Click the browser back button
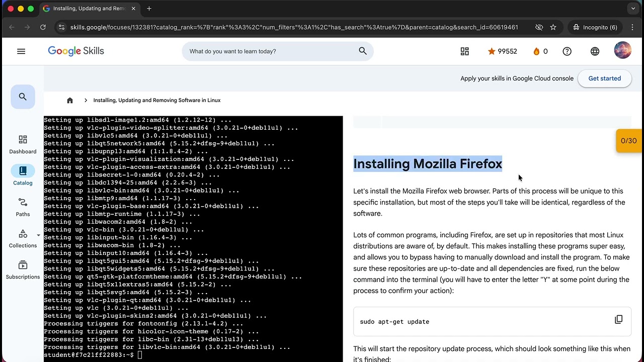This screenshot has height=362, width=644. pyautogui.click(x=12, y=27)
